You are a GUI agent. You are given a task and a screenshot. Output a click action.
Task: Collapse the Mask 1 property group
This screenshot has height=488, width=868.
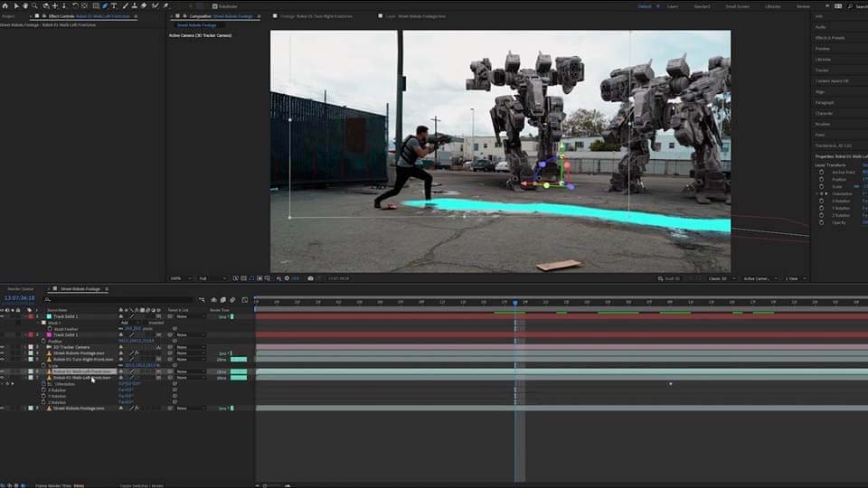[x=38, y=323]
